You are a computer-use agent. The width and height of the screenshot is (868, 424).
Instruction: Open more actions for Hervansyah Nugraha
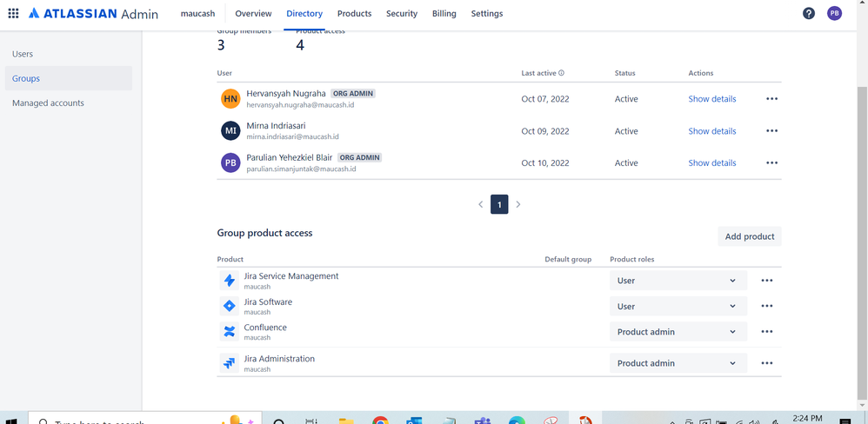click(771, 99)
